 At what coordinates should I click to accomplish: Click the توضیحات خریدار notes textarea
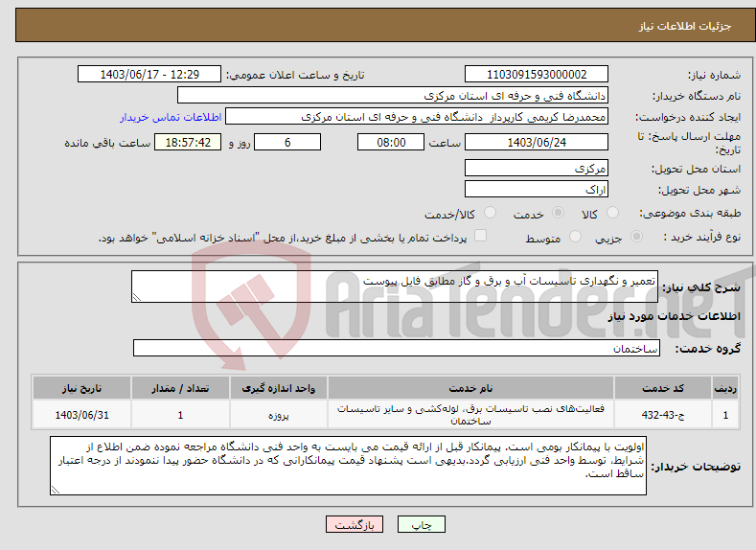point(348,466)
